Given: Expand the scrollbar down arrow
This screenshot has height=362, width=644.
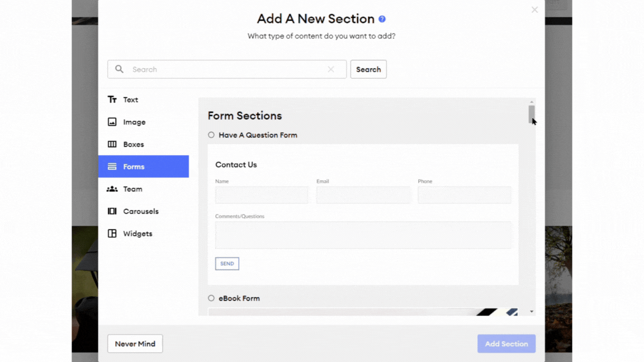Looking at the screenshot, I should (x=531, y=311).
